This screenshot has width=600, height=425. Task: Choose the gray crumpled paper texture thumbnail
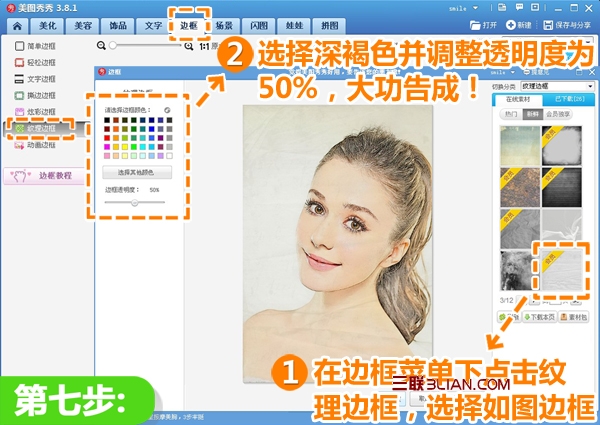coord(520,229)
